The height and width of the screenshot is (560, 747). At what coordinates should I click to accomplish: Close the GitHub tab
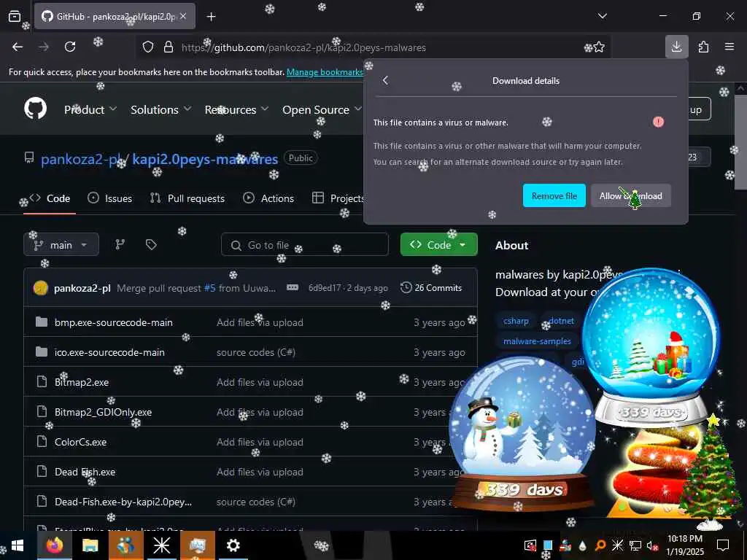click(x=183, y=16)
